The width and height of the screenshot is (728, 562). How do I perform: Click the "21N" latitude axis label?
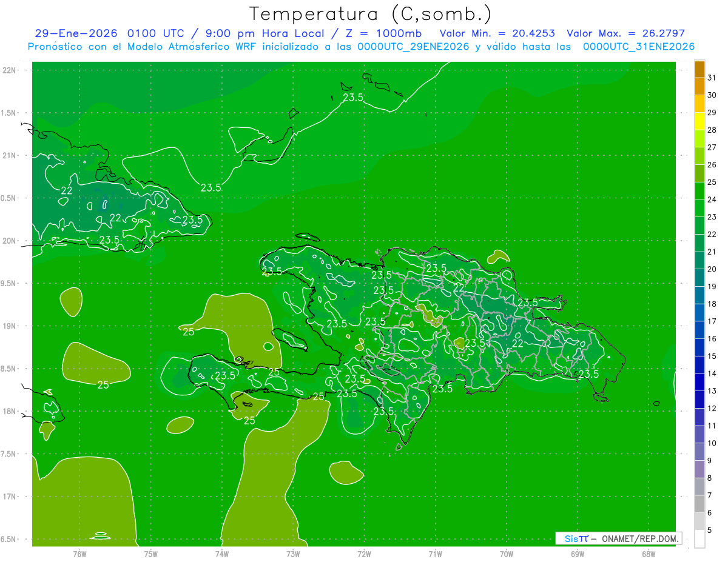(x=10, y=155)
